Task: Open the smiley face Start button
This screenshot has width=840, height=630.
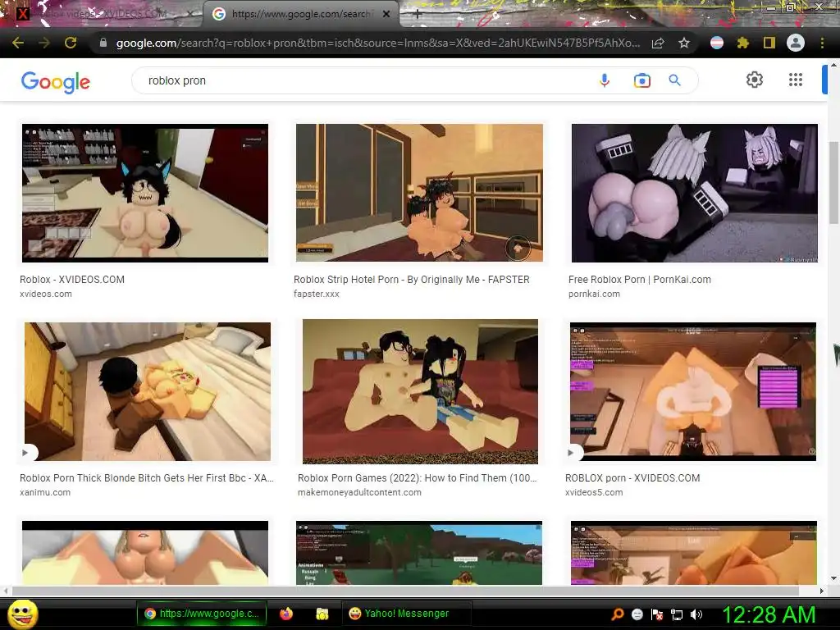Action: point(23,614)
